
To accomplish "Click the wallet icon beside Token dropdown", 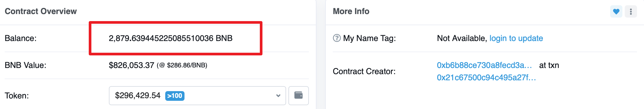I will click(298, 96).
